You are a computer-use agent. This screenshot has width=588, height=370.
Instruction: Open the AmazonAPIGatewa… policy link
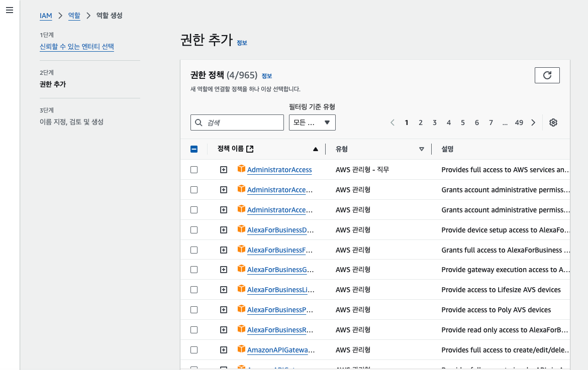281,350
